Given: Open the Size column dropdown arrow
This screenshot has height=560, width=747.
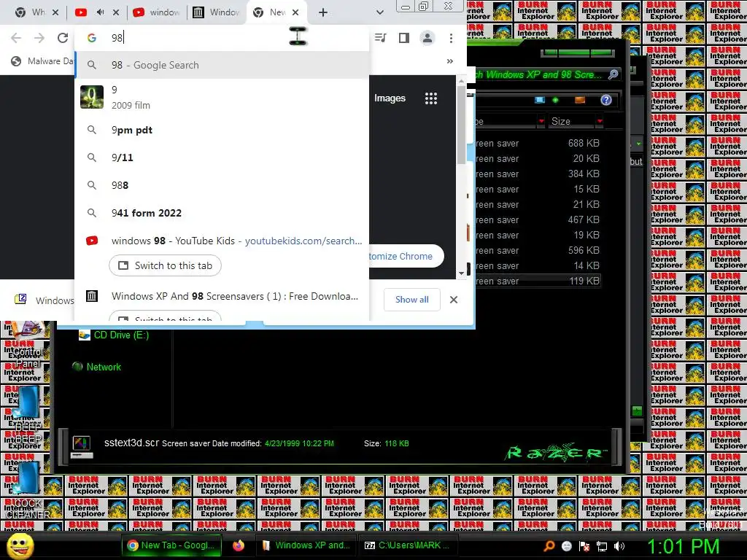Looking at the screenshot, I should click(x=600, y=122).
